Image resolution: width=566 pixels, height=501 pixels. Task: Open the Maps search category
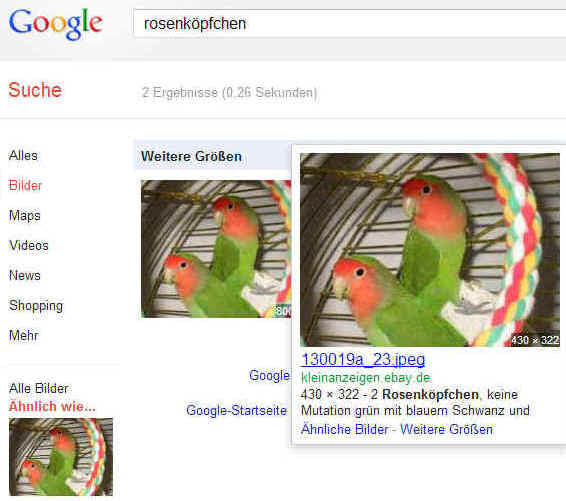coord(25,215)
